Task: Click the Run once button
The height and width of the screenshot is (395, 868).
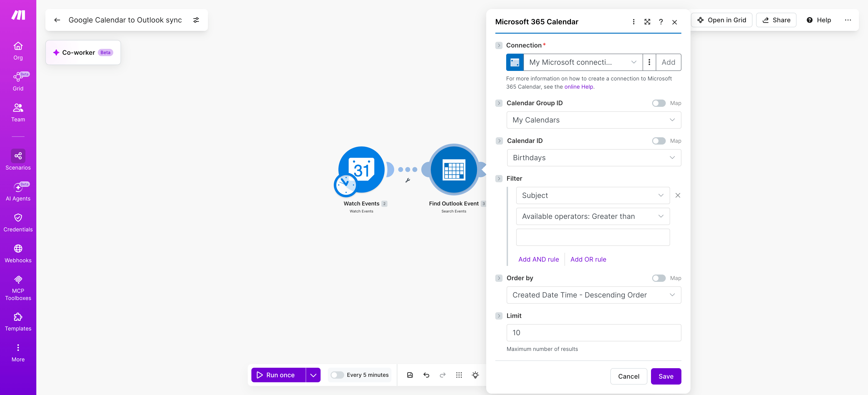Action: (278, 375)
